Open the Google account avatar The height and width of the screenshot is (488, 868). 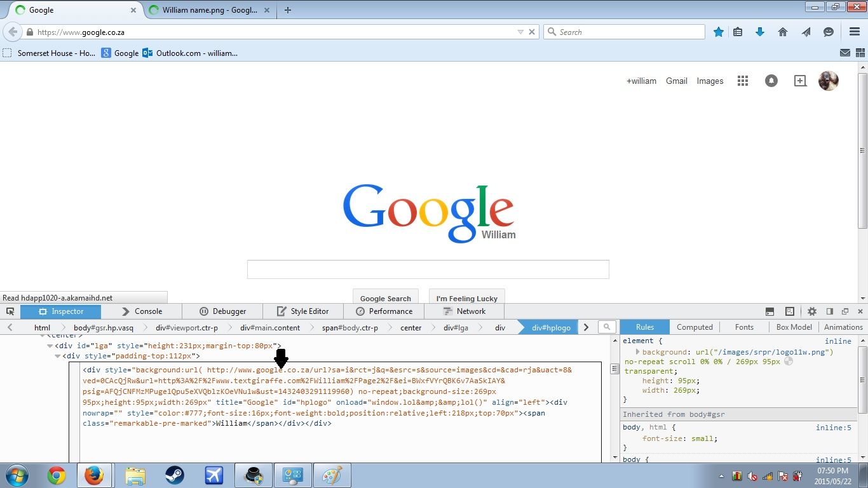pyautogui.click(x=829, y=81)
